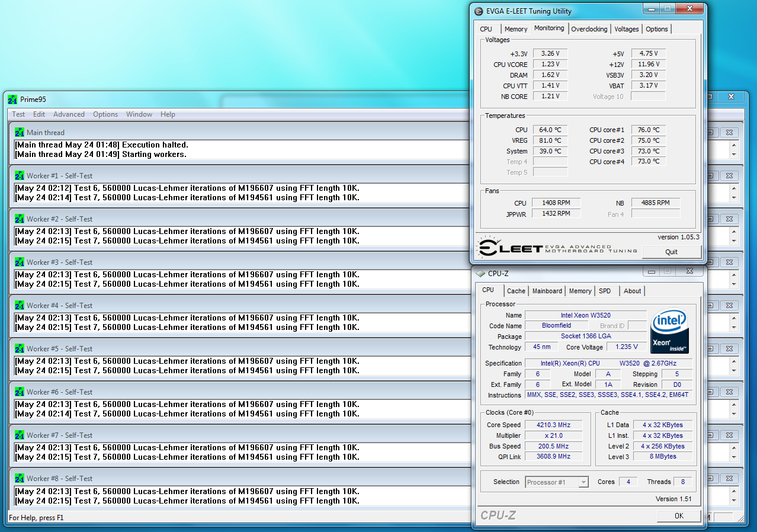757x532 pixels.
Task: Click the QPI Link value in CPU-Z
Action: coord(553,457)
